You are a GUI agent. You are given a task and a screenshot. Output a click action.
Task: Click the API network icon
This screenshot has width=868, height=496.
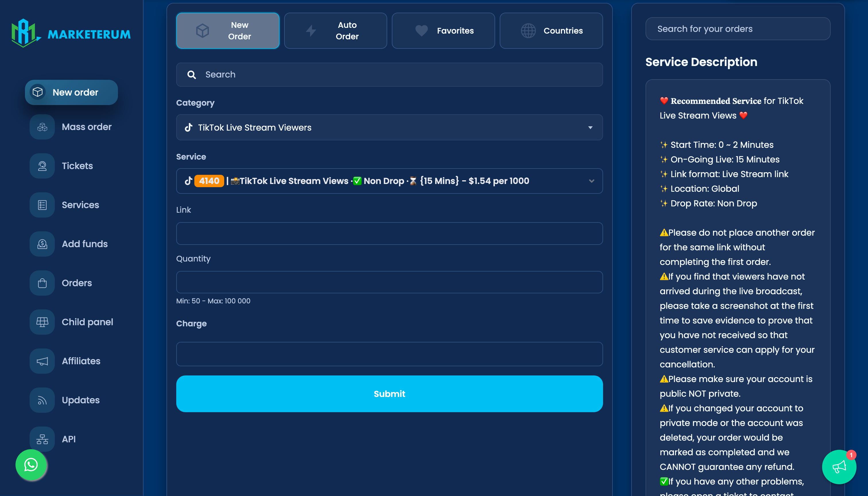(42, 439)
